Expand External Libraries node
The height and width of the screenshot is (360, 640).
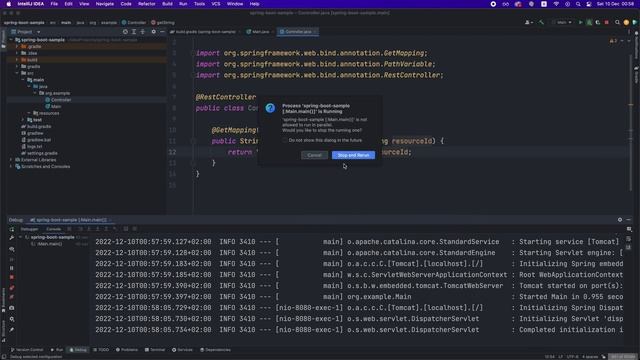point(11,160)
